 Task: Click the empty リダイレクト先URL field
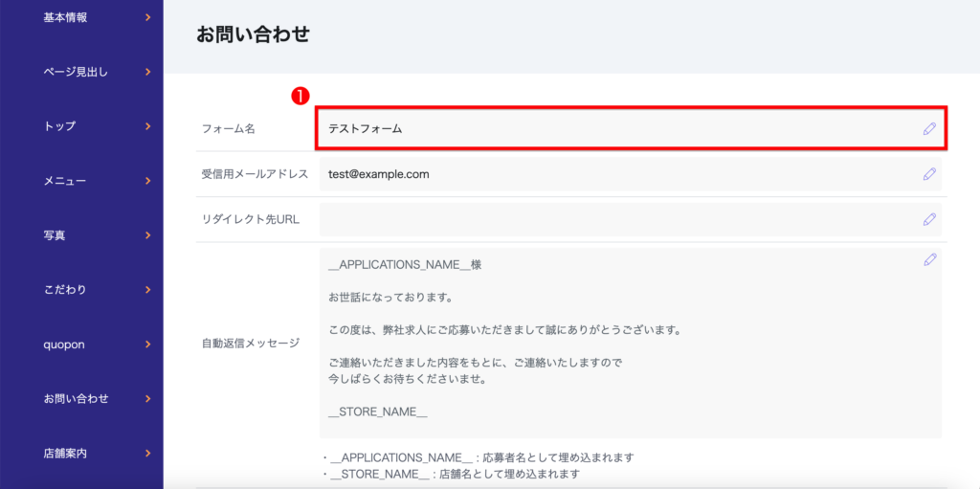tap(612, 219)
